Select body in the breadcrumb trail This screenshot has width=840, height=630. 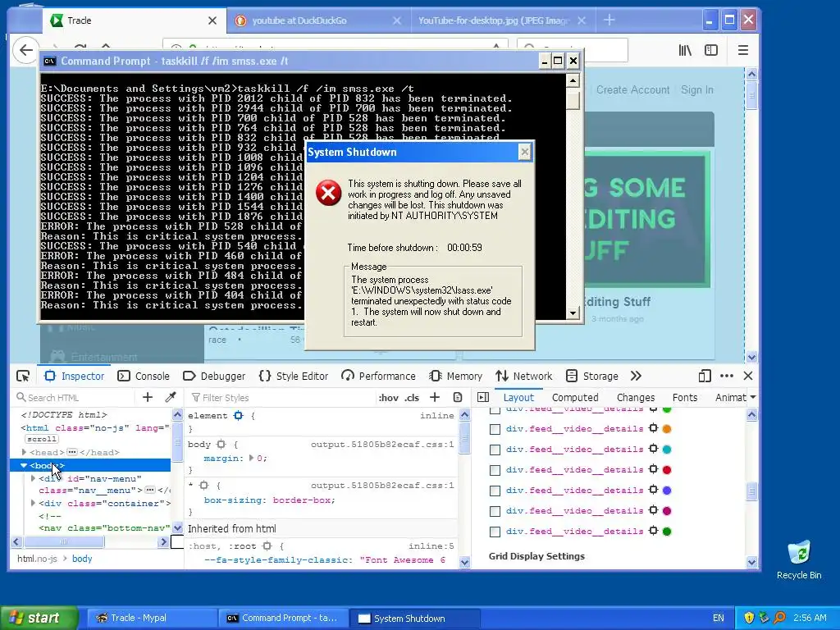coord(82,558)
